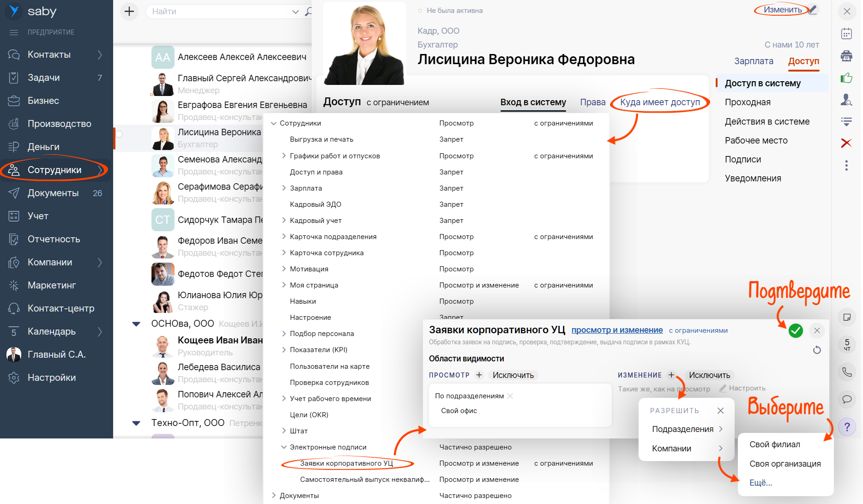863x504 pixels.
Task: Click the Отчетность sidebar icon
Action: pyautogui.click(x=14, y=239)
